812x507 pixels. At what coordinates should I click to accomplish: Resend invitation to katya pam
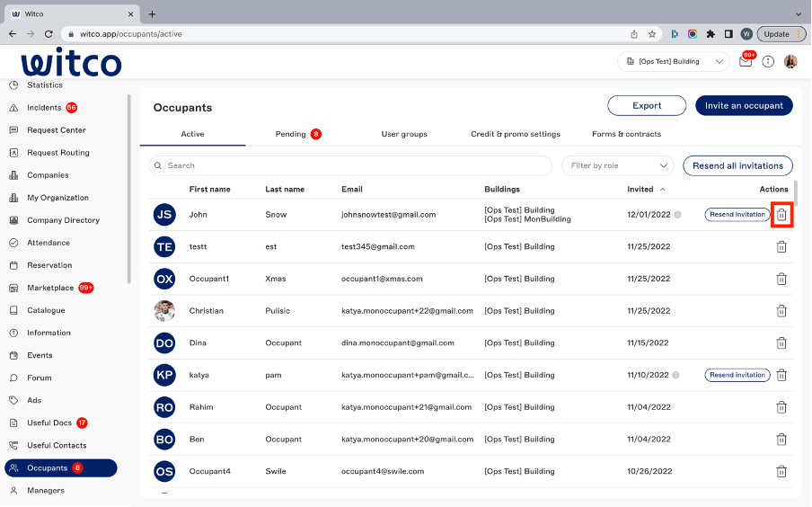pyautogui.click(x=737, y=376)
